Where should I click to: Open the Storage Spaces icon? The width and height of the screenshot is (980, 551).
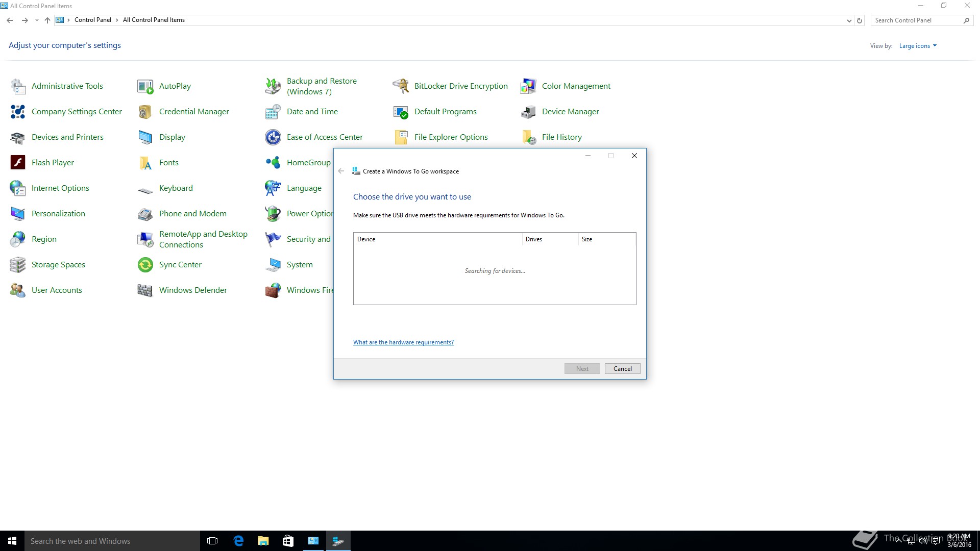click(18, 265)
